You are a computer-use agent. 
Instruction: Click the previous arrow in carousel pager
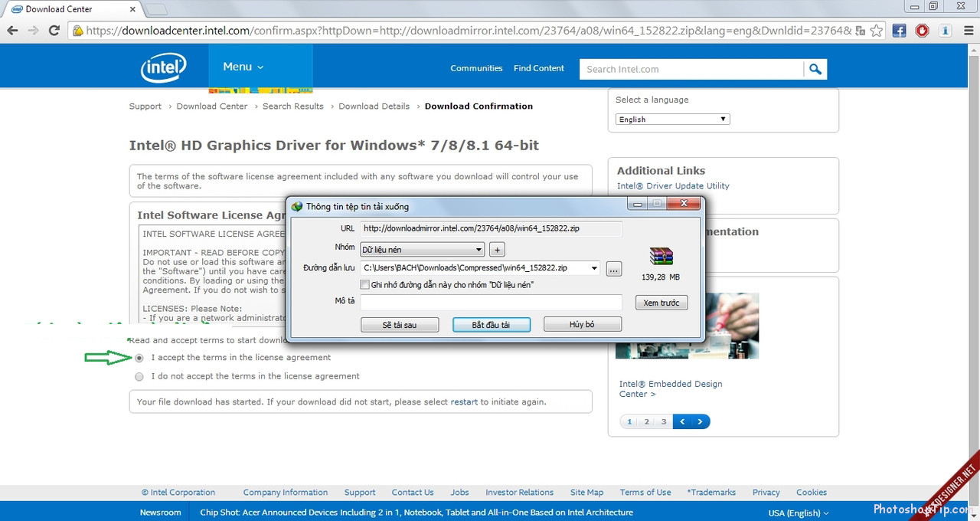(x=681, y=422)
